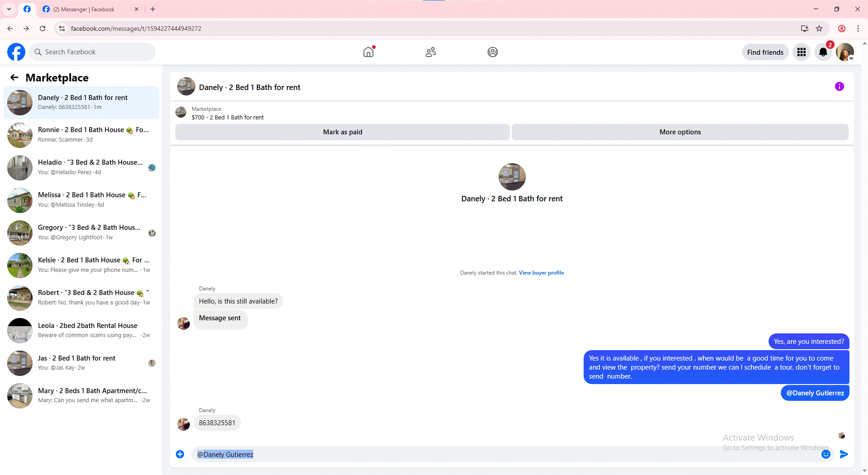This screenshot has width=868, height=475.
Task: Open Ronnie 2 Bed 1 Bath House chat
Action: pos(81,135)
